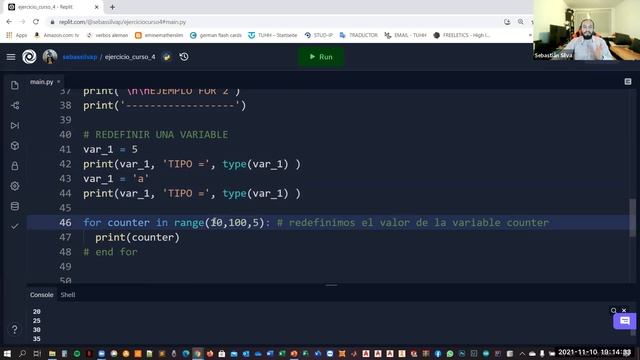Switch to the Shell tab
This screenshot has height=360, width=640.
tap(68, 295)
